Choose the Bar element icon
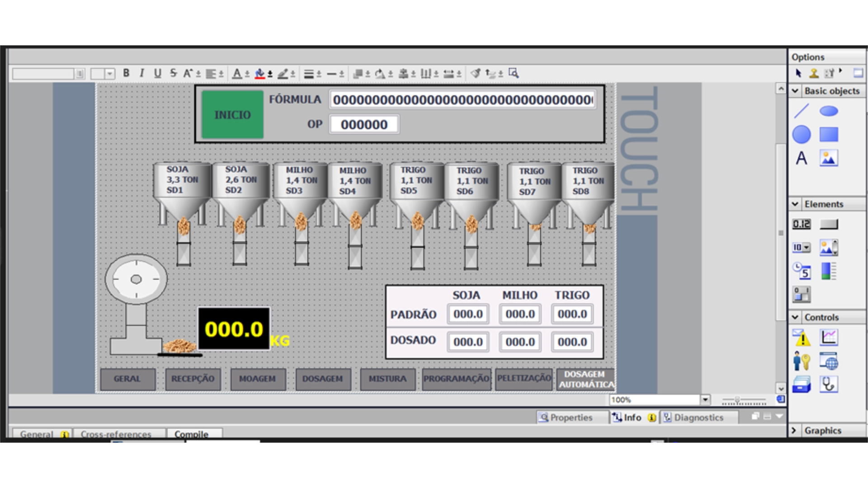 (828, 271)
